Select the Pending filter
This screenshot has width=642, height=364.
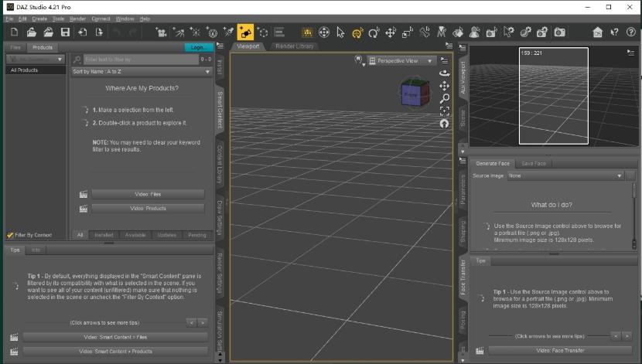(x=197, y=235)
